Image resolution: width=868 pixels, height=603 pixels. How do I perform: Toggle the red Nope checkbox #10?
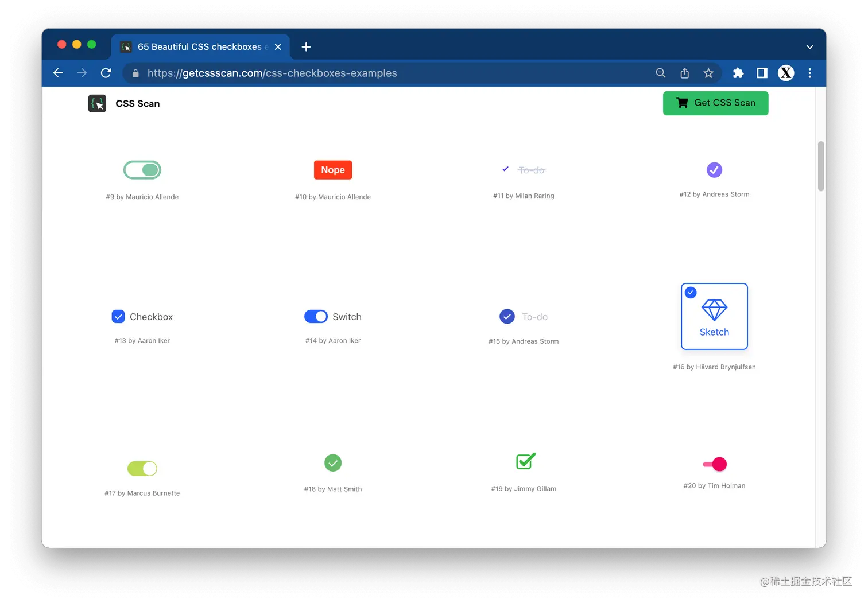click(x=333, y=170)
